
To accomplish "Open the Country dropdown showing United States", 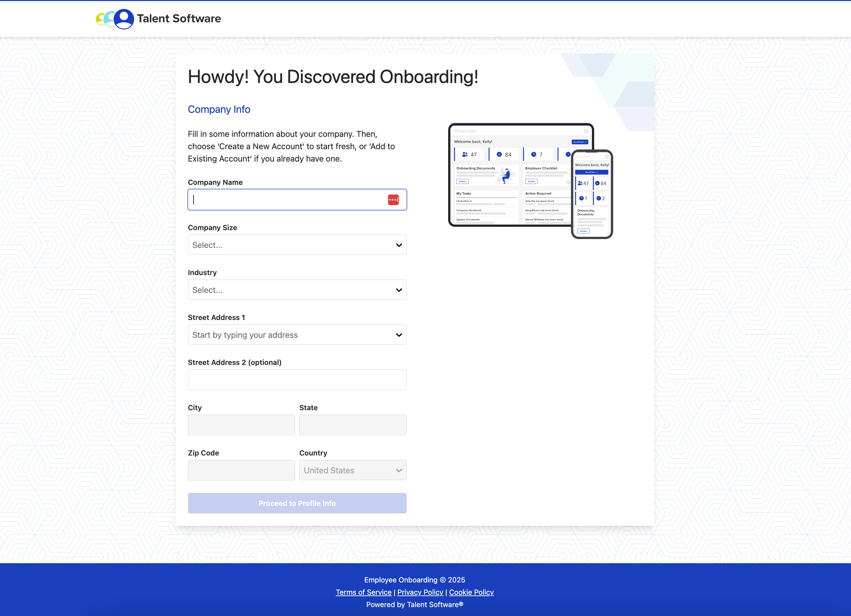I will [345, 471].
